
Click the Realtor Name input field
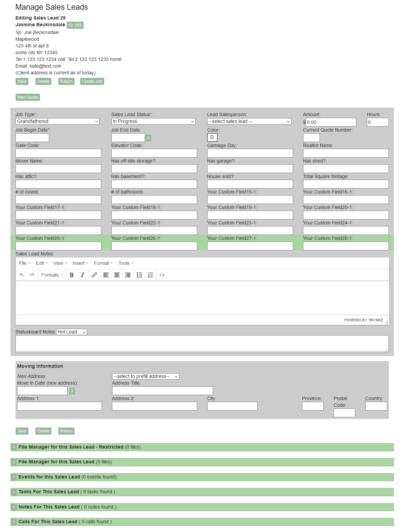click(346, 153)
